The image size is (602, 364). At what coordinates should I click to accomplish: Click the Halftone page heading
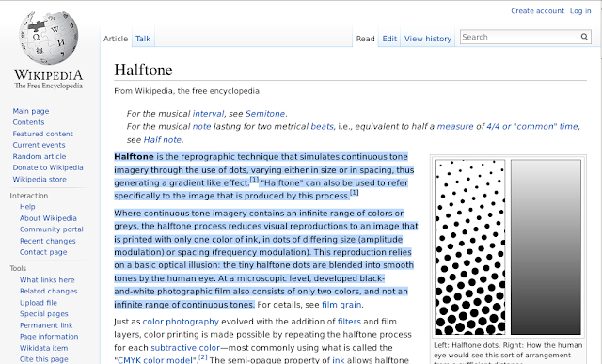143,70
